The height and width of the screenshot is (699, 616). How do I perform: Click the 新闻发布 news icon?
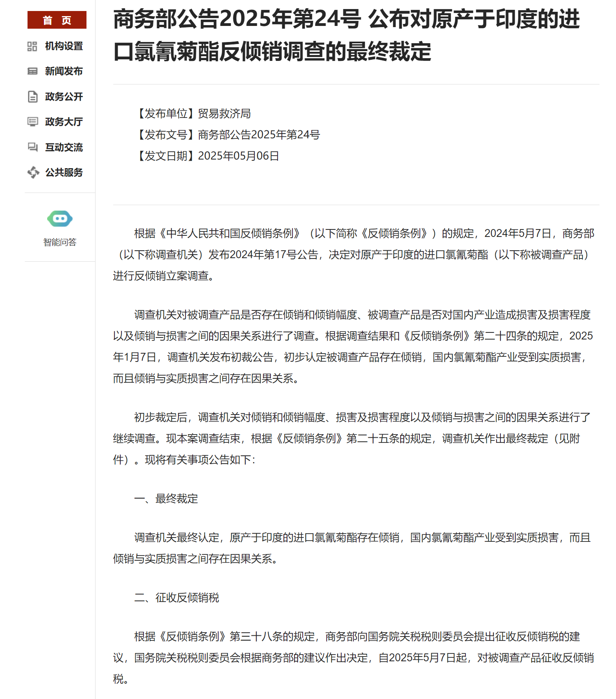click(32, 71)
